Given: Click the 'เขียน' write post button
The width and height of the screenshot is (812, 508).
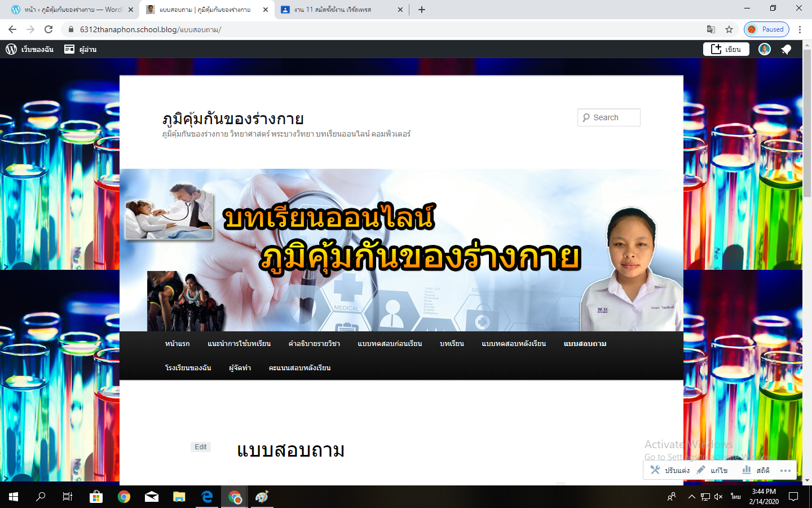Looking at the screenshot, I should click(726, 49).
